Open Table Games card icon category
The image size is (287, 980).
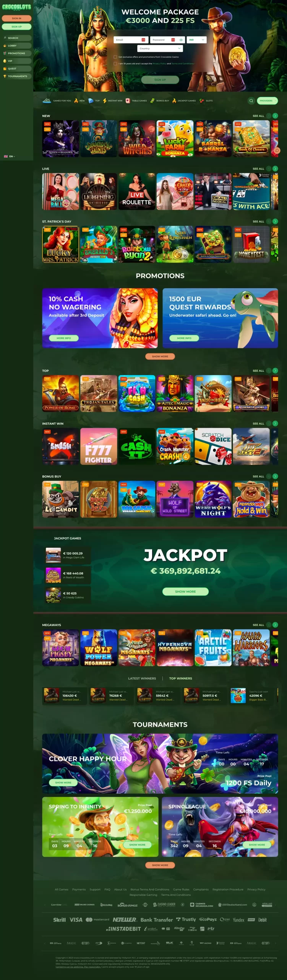(128, 101)
